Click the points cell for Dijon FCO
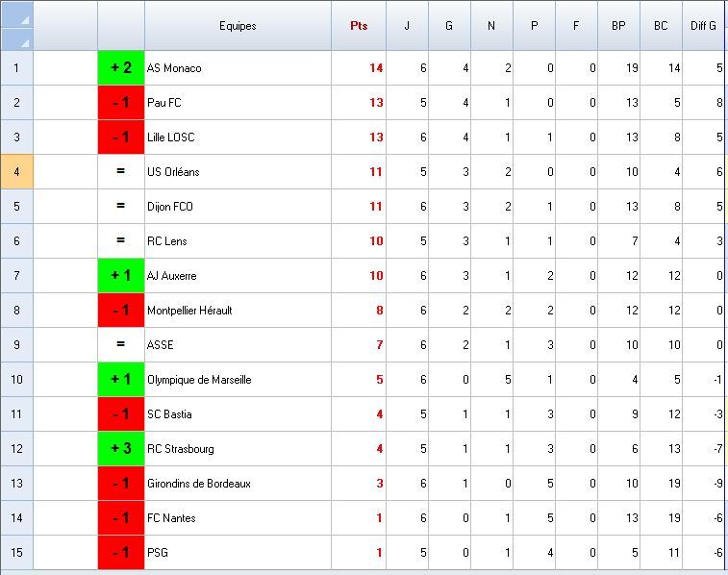This screenshot has height=575, width=728. coord(359,207)
